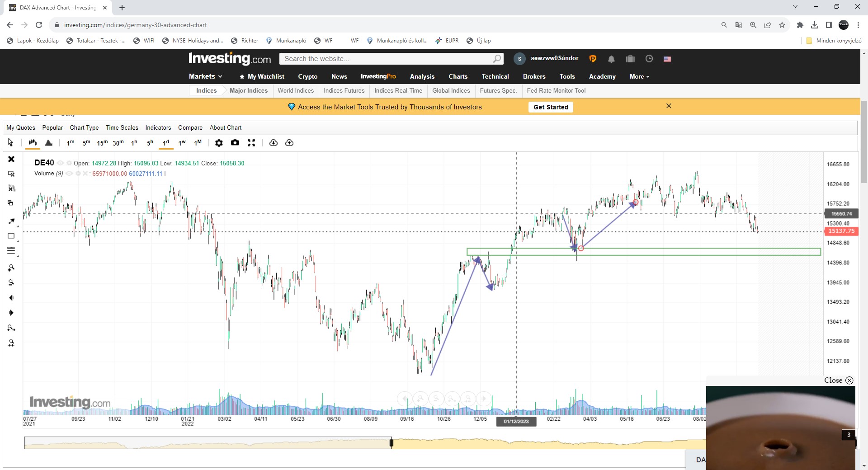
Task: Open the Analysis nav item
Action: click(x=422, y=76)
